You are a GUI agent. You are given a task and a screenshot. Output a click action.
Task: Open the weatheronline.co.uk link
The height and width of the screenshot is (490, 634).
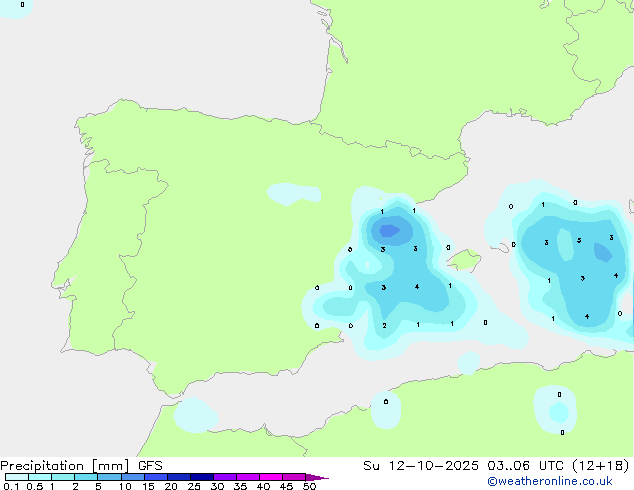(x=550, y=481)
